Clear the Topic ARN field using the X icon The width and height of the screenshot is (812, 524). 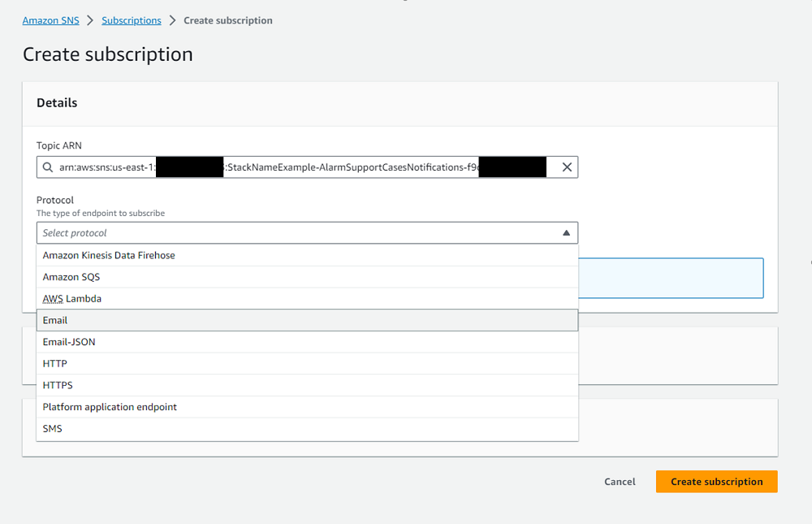click(566, 167)
